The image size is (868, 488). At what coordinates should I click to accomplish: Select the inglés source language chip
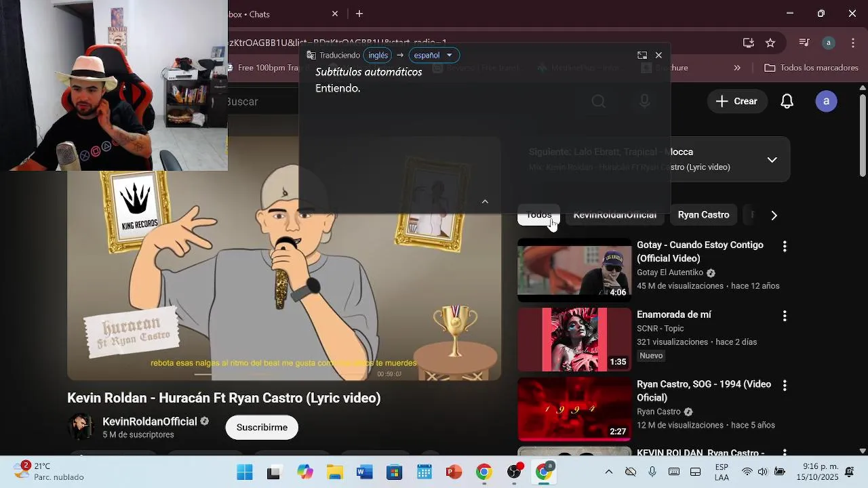[378, 56]
